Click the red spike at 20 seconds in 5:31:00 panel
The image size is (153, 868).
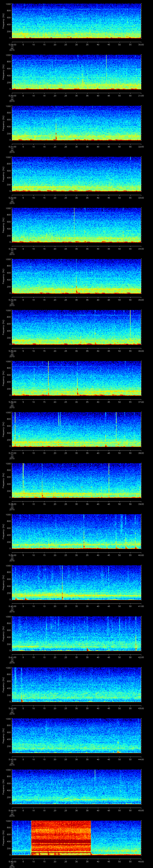[56, 131]
